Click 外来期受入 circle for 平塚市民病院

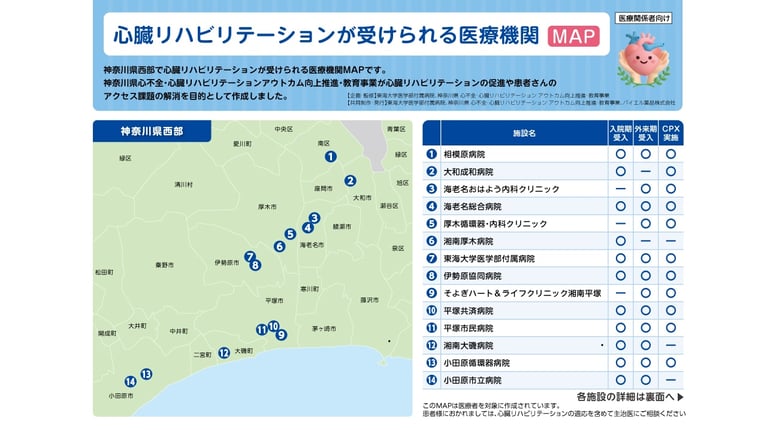(x=646, y=328)
